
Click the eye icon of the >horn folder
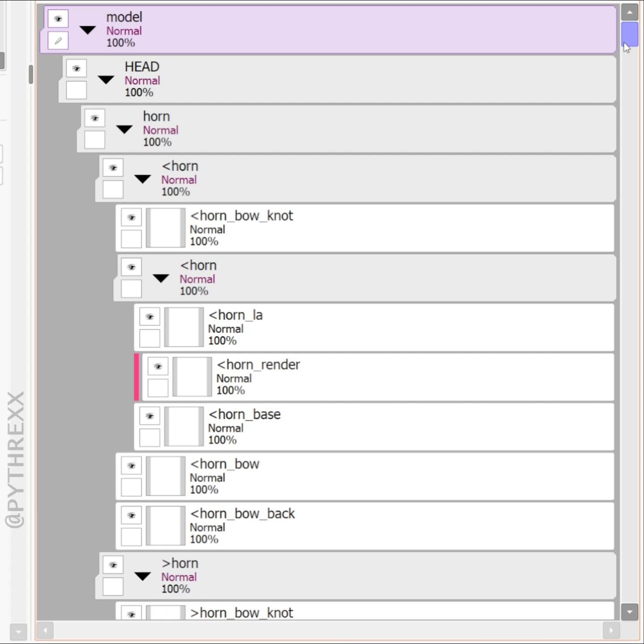pos(113,565)
